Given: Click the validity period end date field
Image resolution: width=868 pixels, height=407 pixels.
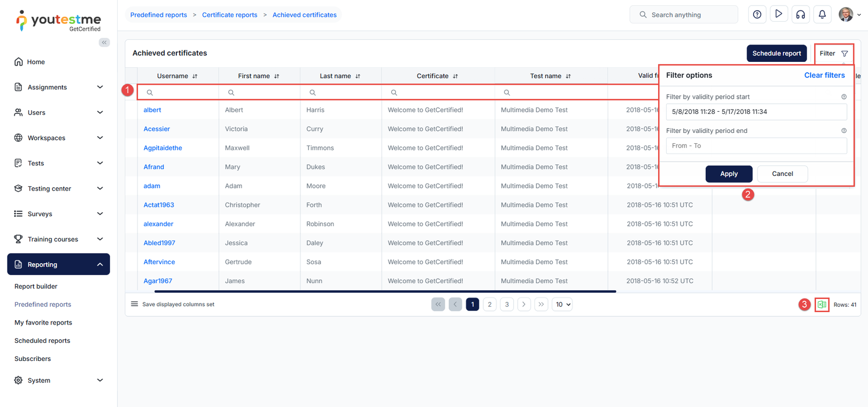Looking at the screenshot, I should (x=756, y=146).
